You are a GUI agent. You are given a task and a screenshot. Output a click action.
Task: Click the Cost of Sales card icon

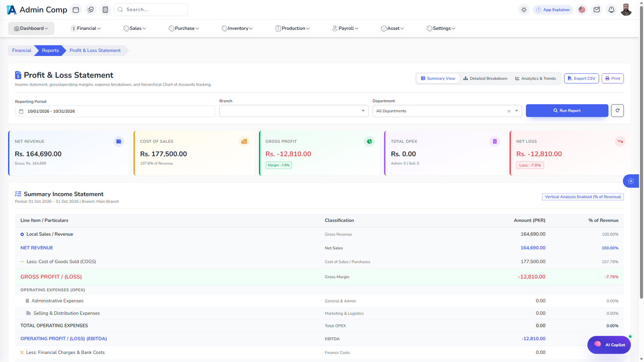tap(244, 142)
